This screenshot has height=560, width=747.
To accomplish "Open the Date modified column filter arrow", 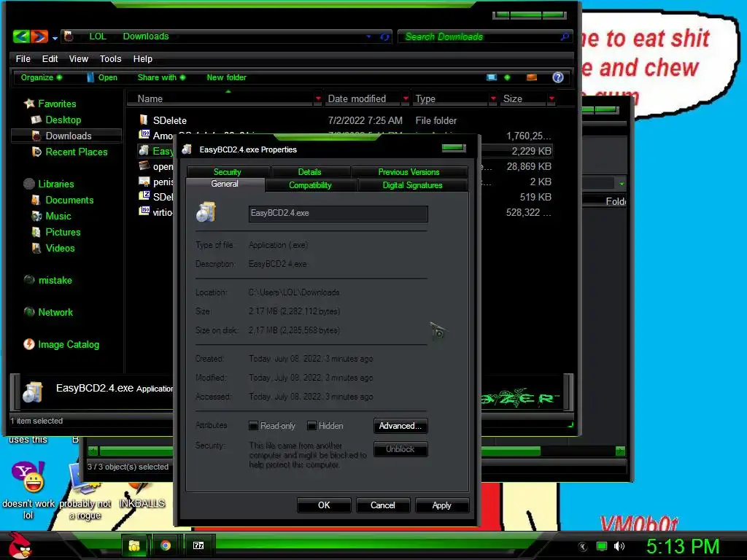I will (x=406, y=98).
